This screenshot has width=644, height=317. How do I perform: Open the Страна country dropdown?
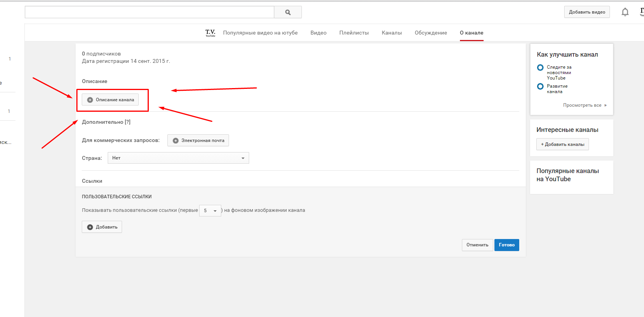(x=178, y=158)
